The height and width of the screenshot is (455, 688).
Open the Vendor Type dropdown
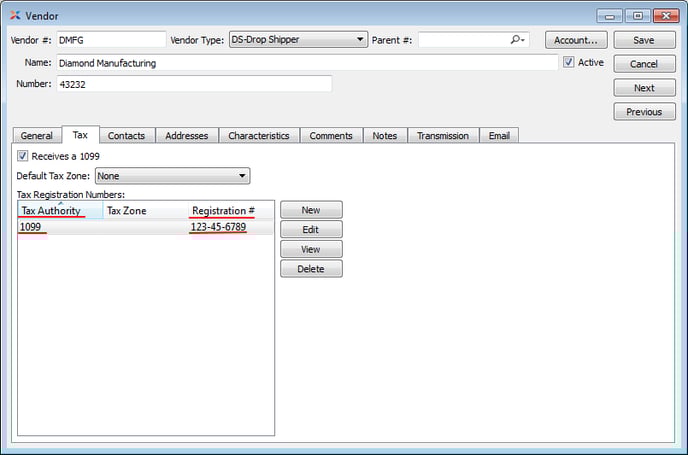point(298,39)
